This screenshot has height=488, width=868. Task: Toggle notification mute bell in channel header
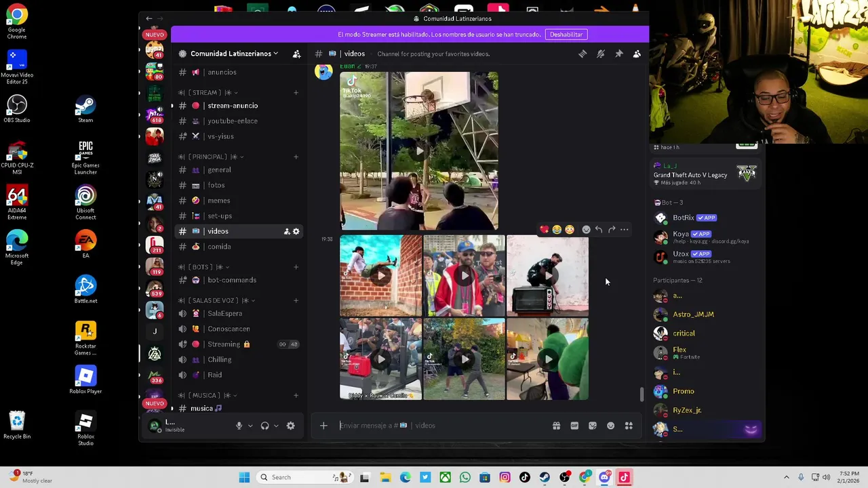coord(601,54)
